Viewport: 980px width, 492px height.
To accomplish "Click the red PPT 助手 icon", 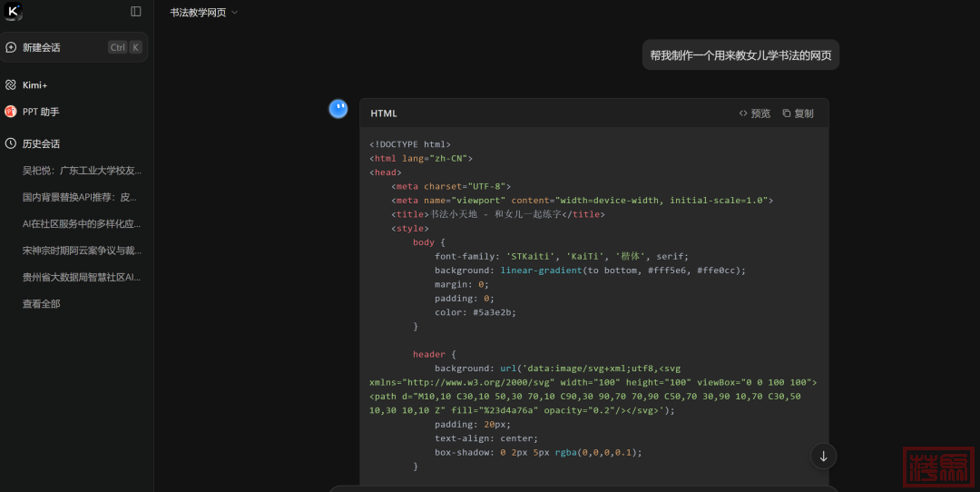I will pos(11,112).
